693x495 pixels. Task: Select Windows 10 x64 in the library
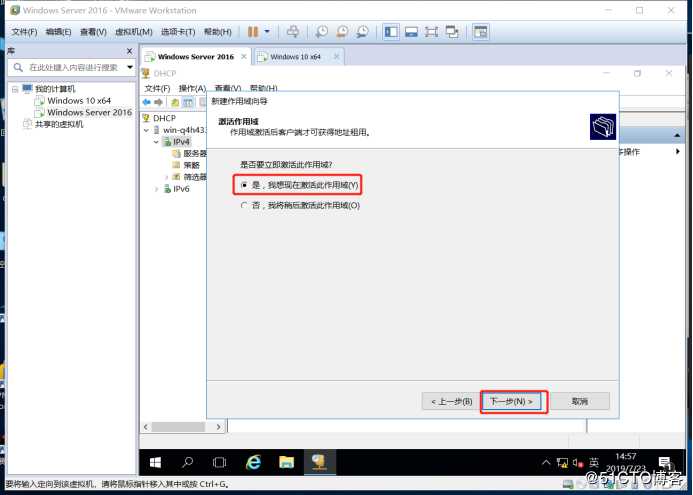click(x=79, y=101)
